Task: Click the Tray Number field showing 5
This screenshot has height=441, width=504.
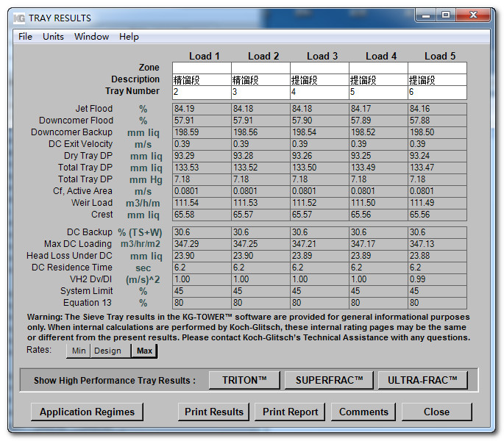Action: (378, 92)
